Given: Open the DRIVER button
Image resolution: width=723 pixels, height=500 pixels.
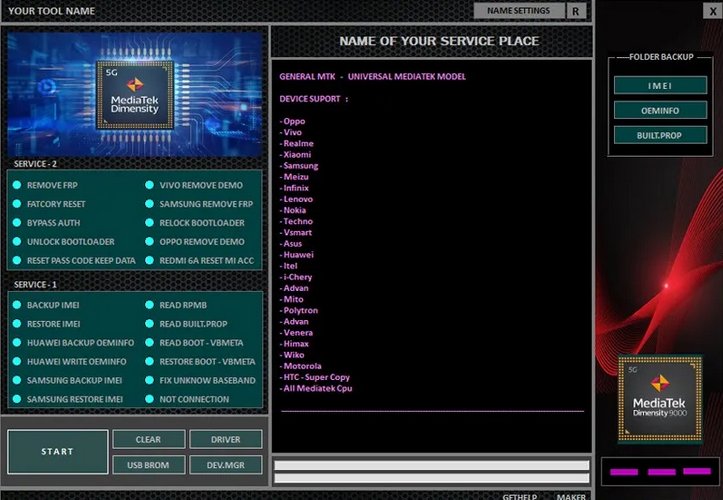Looking at the screenshot, I should pos(225,440).
